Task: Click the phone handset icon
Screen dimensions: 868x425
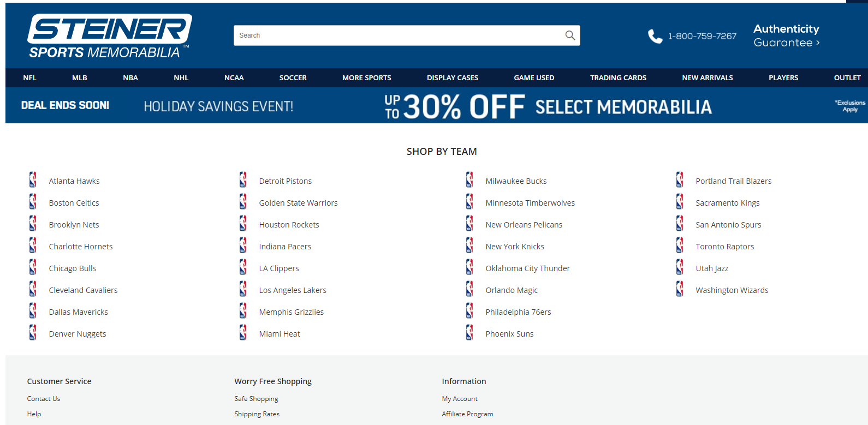Action: (x=655, y=37)
